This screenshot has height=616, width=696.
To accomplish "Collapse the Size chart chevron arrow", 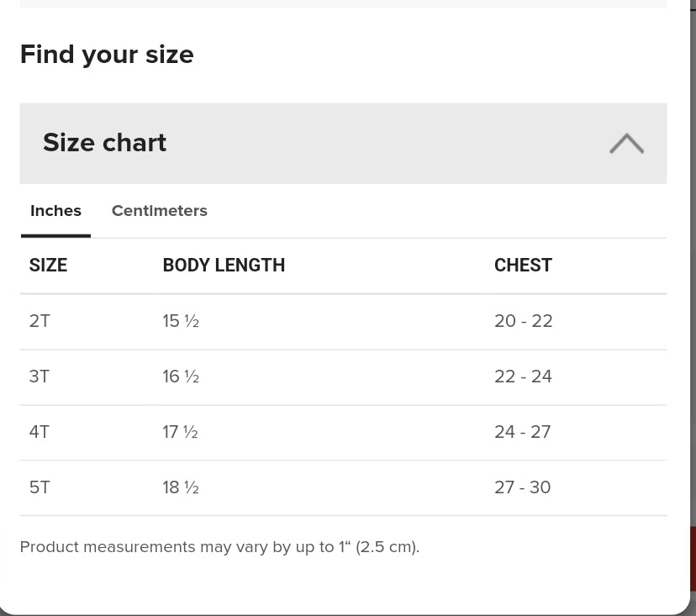I will [x=626, y=144].
